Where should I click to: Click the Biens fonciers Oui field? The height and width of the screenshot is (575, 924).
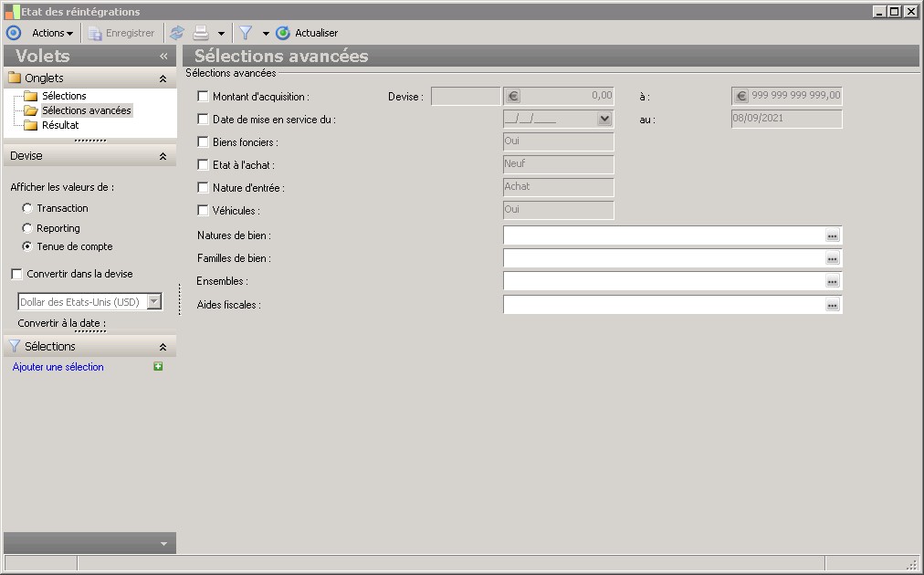coord(558,141)
